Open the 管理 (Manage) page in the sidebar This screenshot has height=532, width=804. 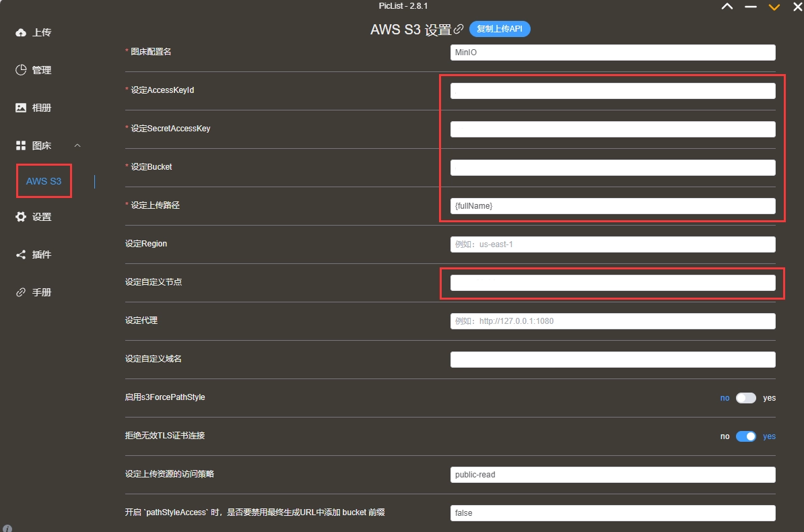(x=33, y=69)
